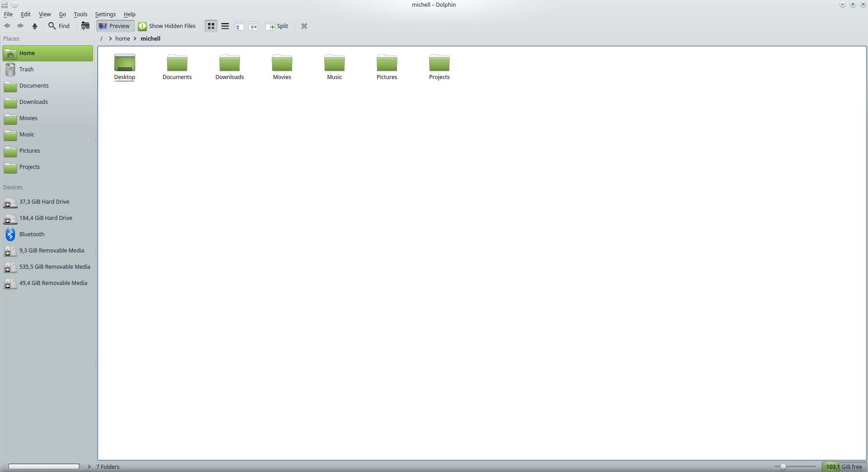Expand arrow before 'michell' in breadcrumb

point(135,38)
